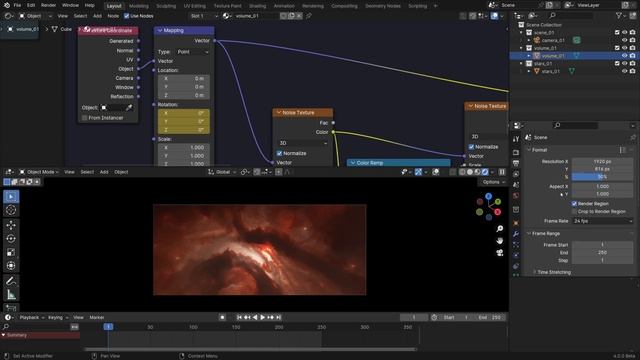Open the outliner filter funnel
640x360 pixels.
[x=619, y=16]
